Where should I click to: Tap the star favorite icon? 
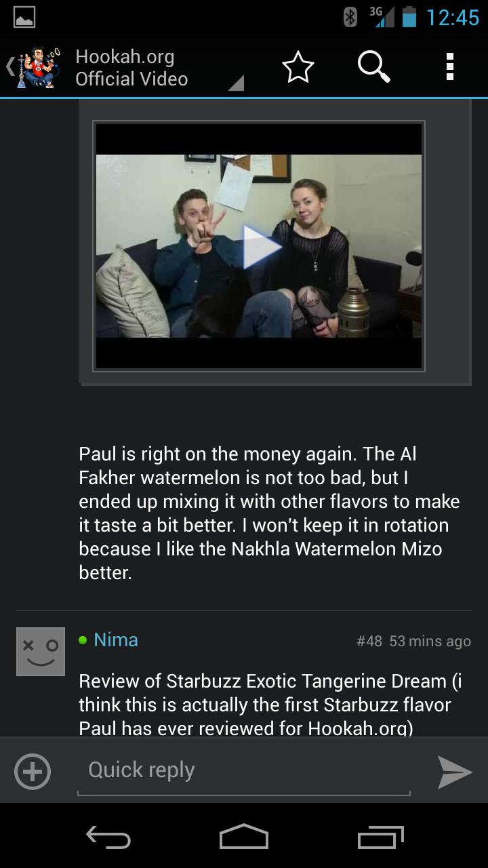pos(298,67)
